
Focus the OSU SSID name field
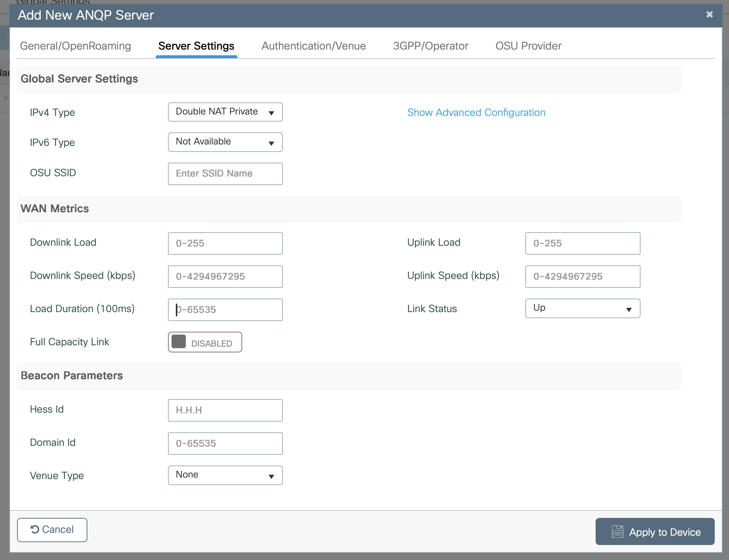[x=225, y=174]
